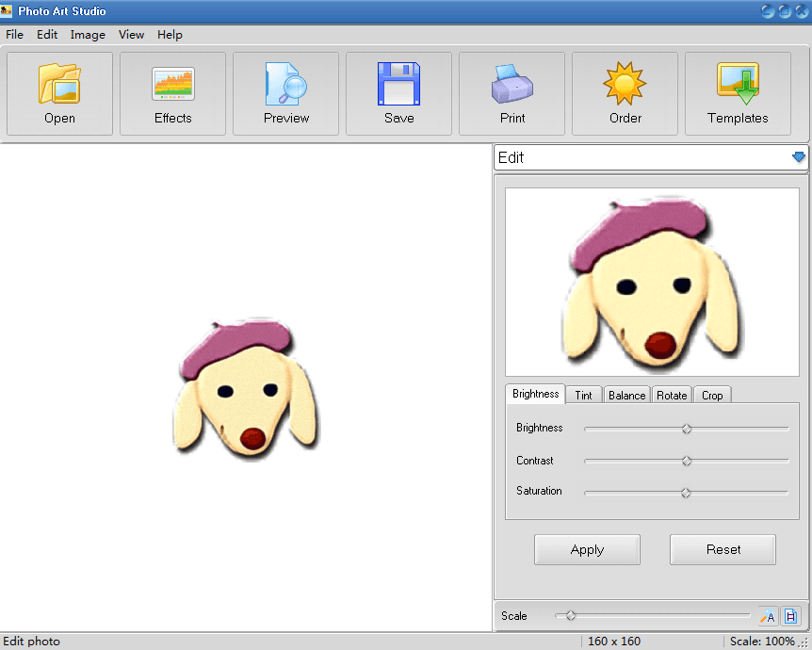This screenshot has width=812, height=650.
Task: Open the Image menu
Action: [x=88, y=35]
